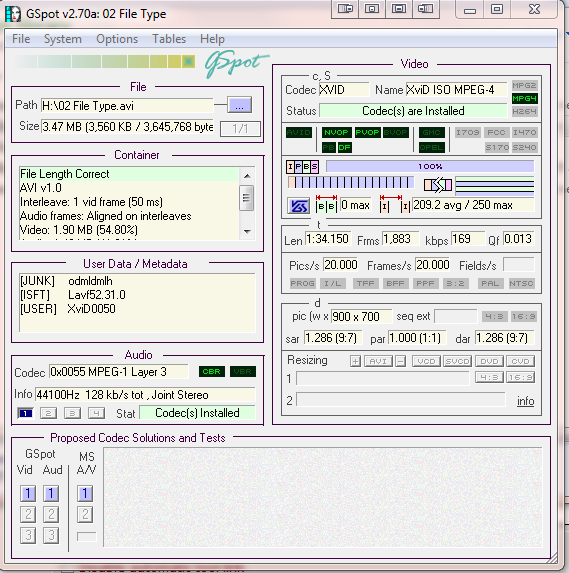Click the DF indicator
This screenshot has height=573, width=569.
click(x=345, y=148)
